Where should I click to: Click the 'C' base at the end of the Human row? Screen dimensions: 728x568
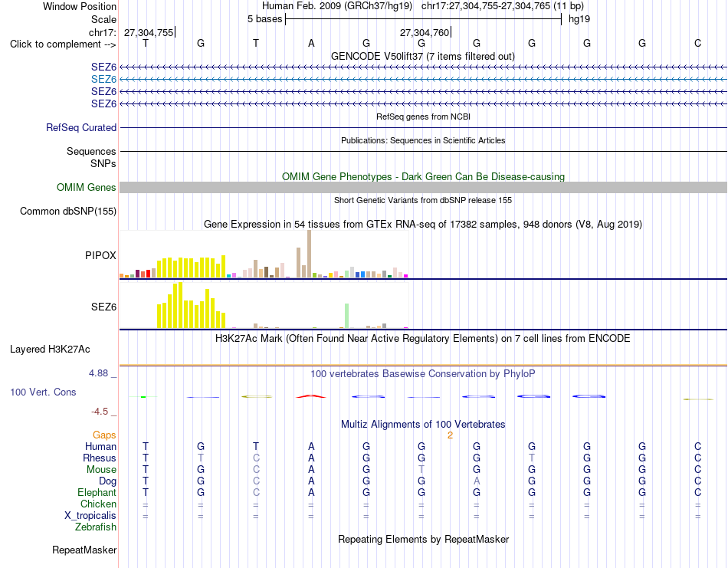click(697, 446)
